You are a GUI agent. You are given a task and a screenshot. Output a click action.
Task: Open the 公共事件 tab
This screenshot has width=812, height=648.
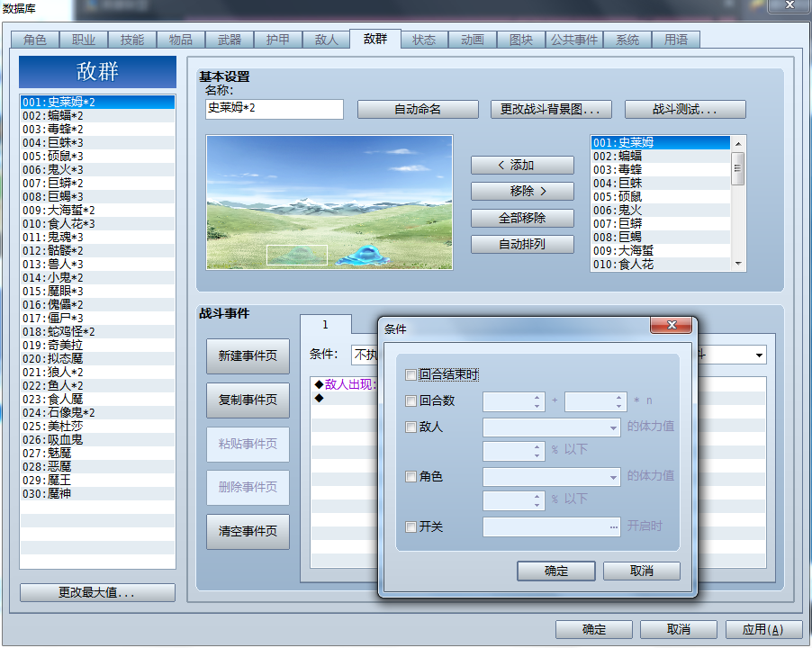574,40
